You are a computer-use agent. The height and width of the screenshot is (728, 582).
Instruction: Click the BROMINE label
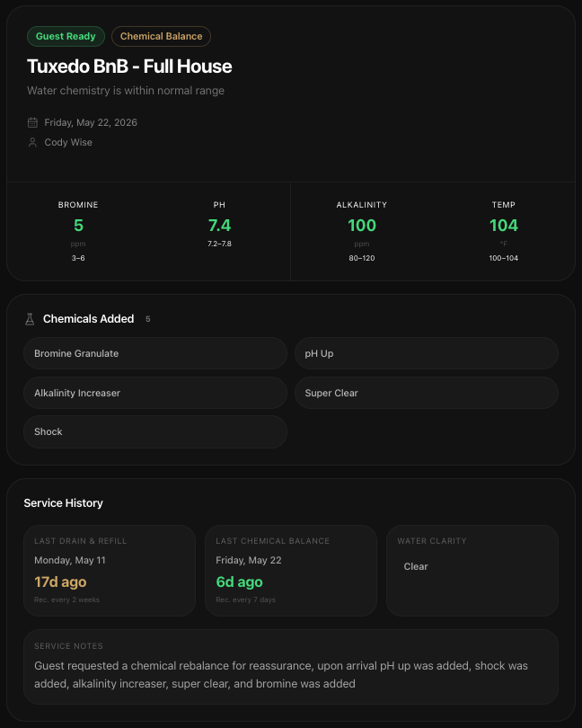(78, 205)
